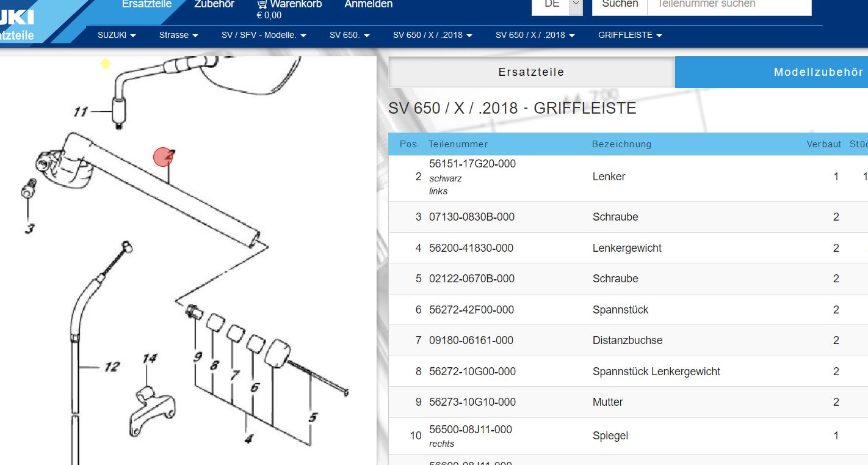The height and width of the screenshot is (465, 868).
Task: Open the Zubehör menu item
Action: click(x=214, y=5)
